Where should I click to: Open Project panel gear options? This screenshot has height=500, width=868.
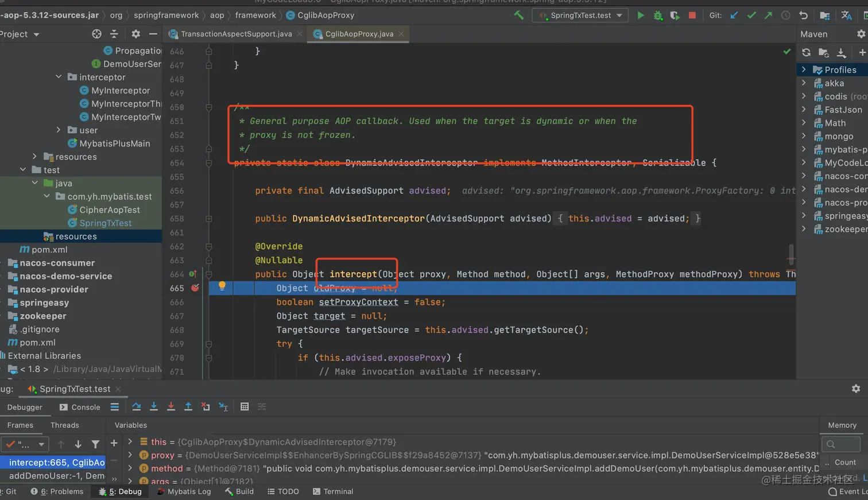click(136, 34)
